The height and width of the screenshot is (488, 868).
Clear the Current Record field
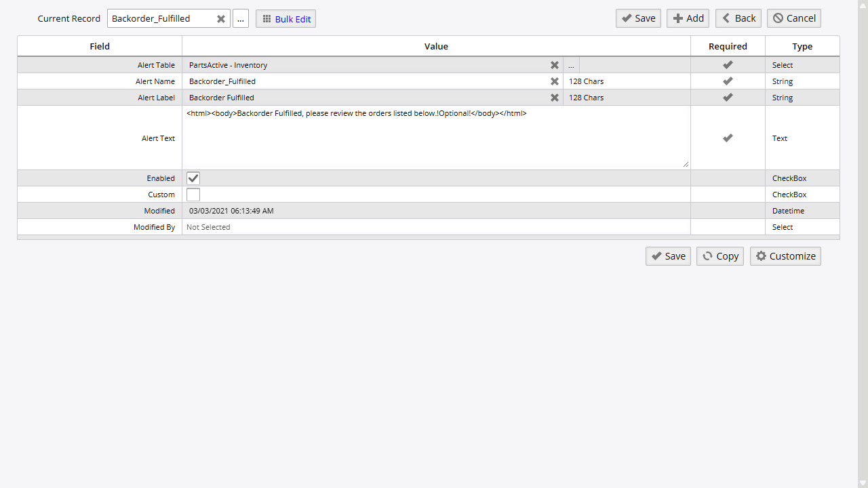point(221,19)
